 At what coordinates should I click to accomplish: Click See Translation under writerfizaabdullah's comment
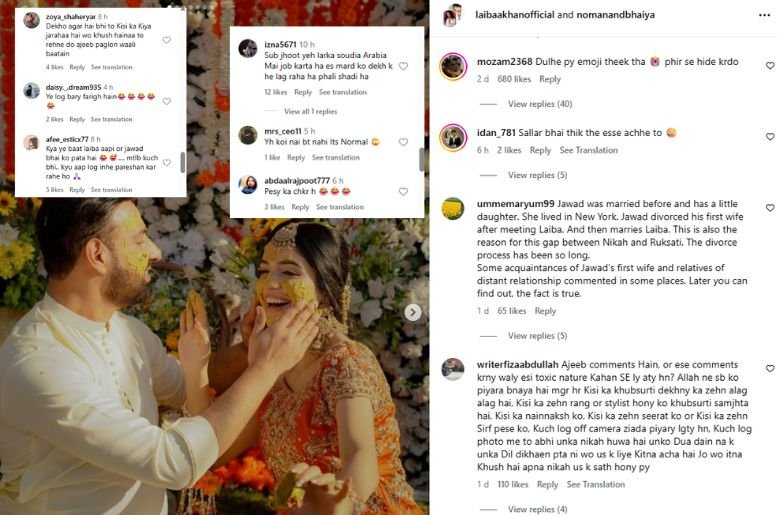point(596,485)
